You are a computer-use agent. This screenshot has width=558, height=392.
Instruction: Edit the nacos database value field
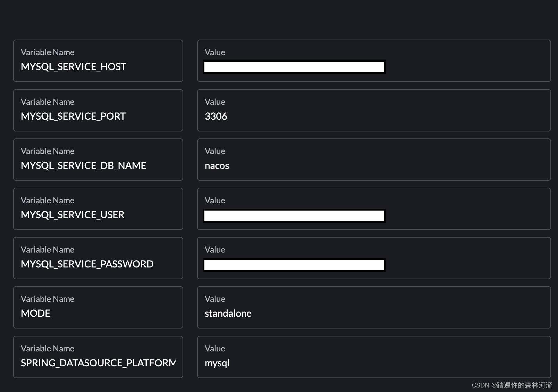[374, 160]
